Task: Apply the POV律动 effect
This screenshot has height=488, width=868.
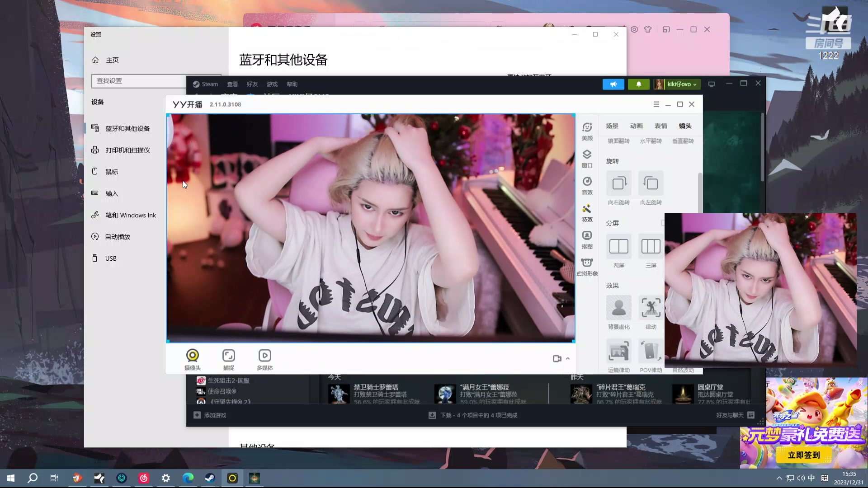Action: [651, 351]
